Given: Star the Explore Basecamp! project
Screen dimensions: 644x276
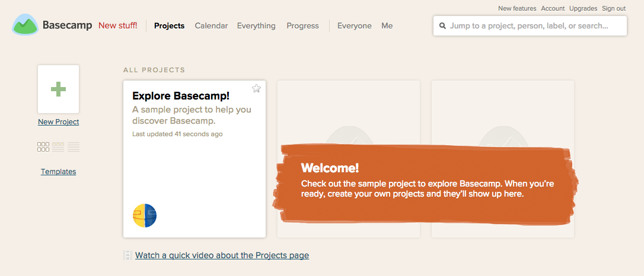Looking at the screenshot, I should tap(256, 88).
